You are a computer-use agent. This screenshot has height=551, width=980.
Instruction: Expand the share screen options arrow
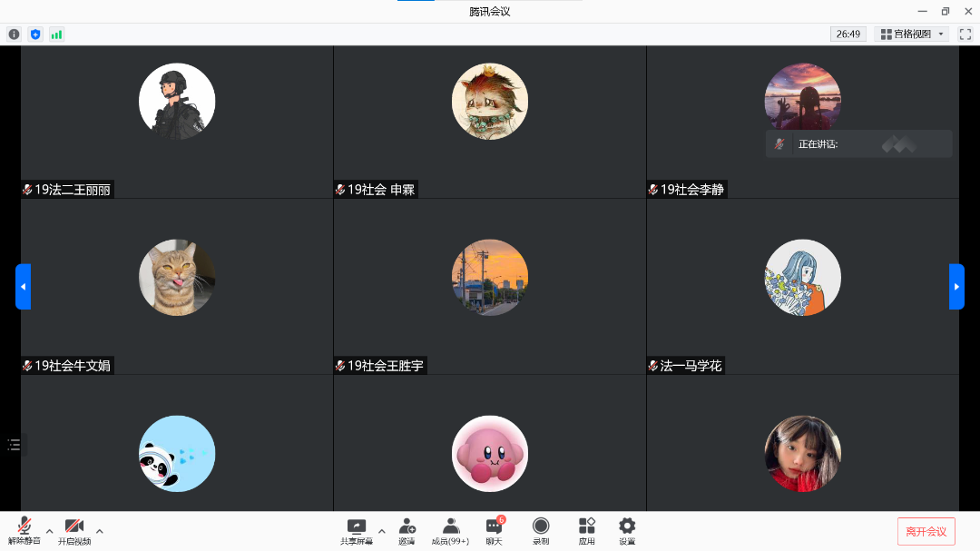(382, 531)
